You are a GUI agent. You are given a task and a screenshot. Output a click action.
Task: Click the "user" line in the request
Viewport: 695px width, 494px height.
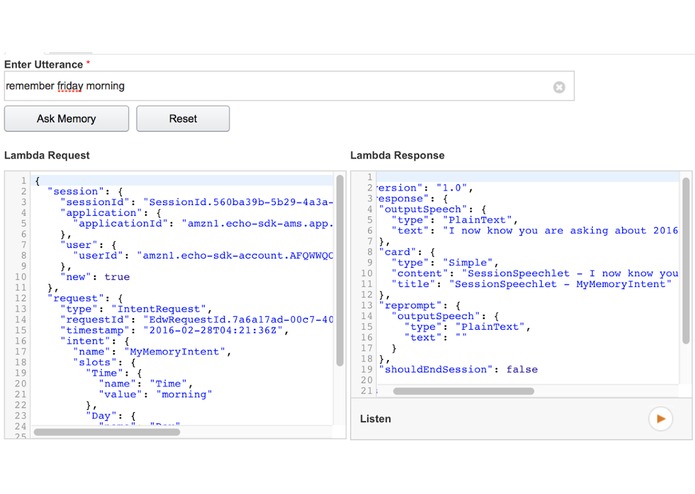pos(88,245)
